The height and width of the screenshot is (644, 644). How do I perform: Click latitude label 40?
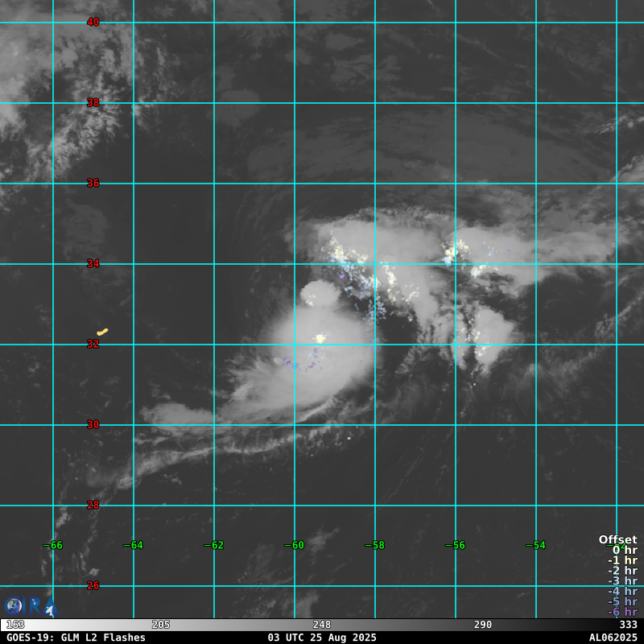(x=93, y=23)
